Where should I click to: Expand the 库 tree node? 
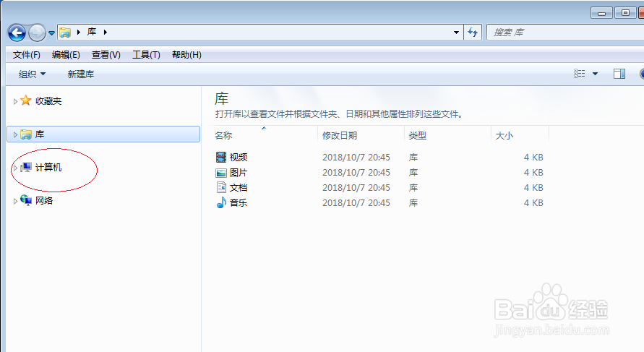point(15,134)
